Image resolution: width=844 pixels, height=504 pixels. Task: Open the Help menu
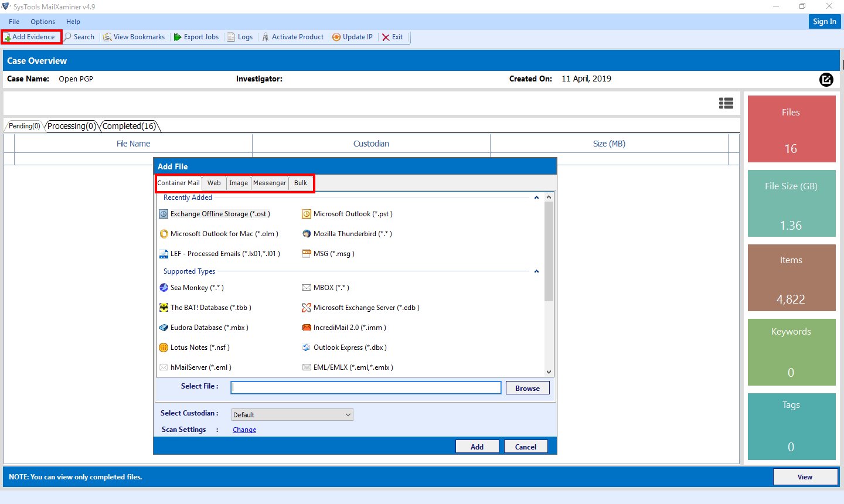(x=73, y=22)
